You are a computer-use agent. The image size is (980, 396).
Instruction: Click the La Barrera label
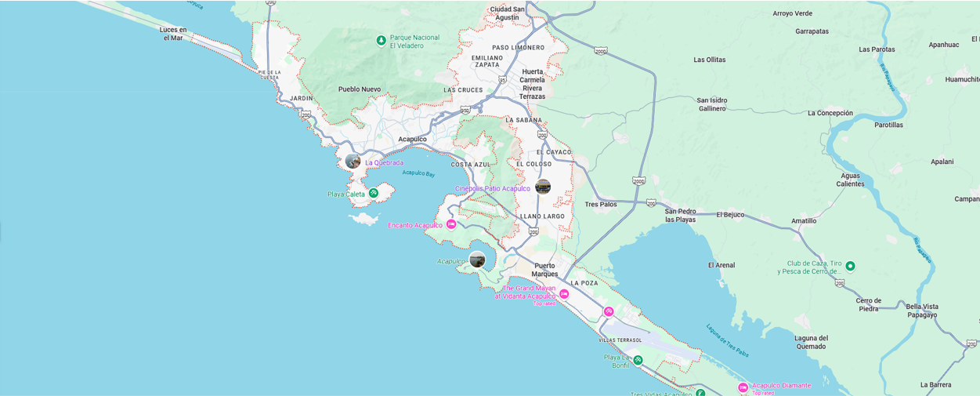click(x=936, y=385)
